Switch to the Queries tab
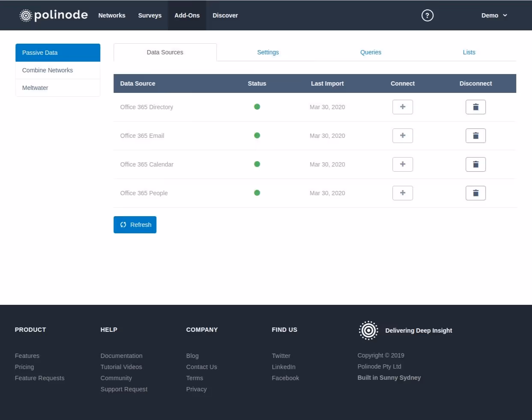This screenshot has width=532, height=420. pyautogui.click(x=371, y=52)
